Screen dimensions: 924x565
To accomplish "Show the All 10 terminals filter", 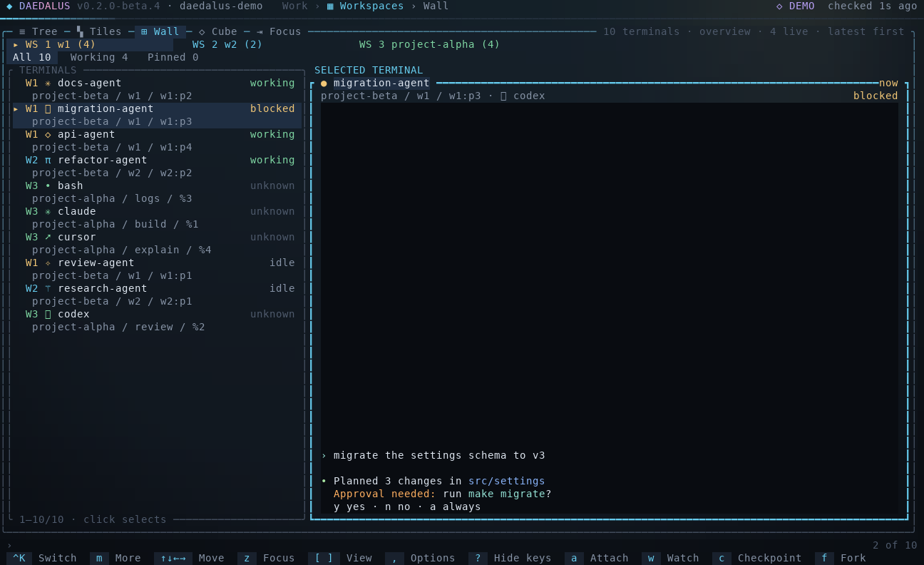I will (x=32, y=57).
